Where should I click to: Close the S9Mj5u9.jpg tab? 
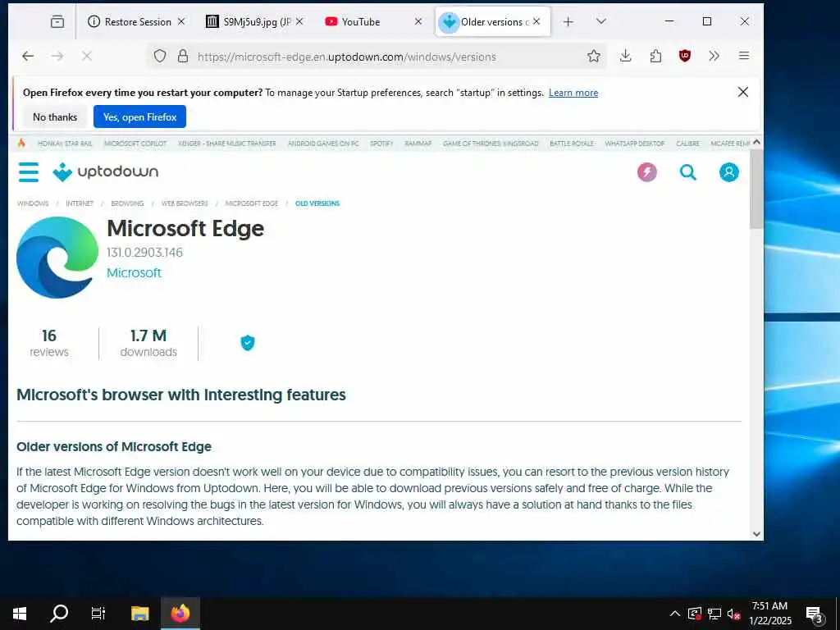pyautogui.click(x=299, y=21)
